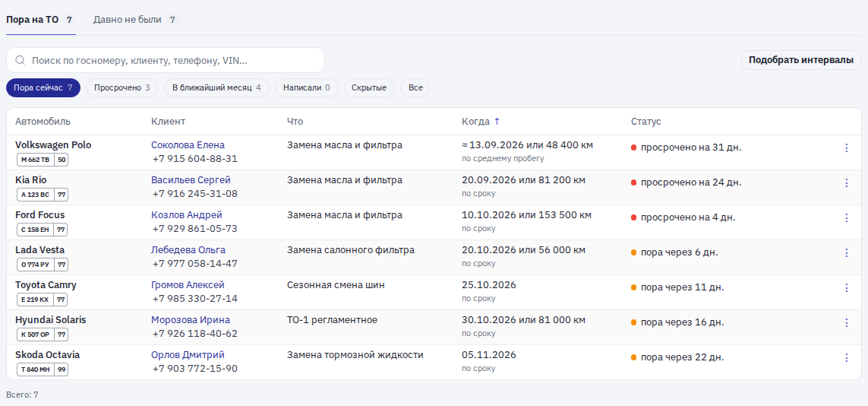Screen dimensions: 868x406
Task: Click date 25.10.2026 in Toyota row
Action: (489, 284)
